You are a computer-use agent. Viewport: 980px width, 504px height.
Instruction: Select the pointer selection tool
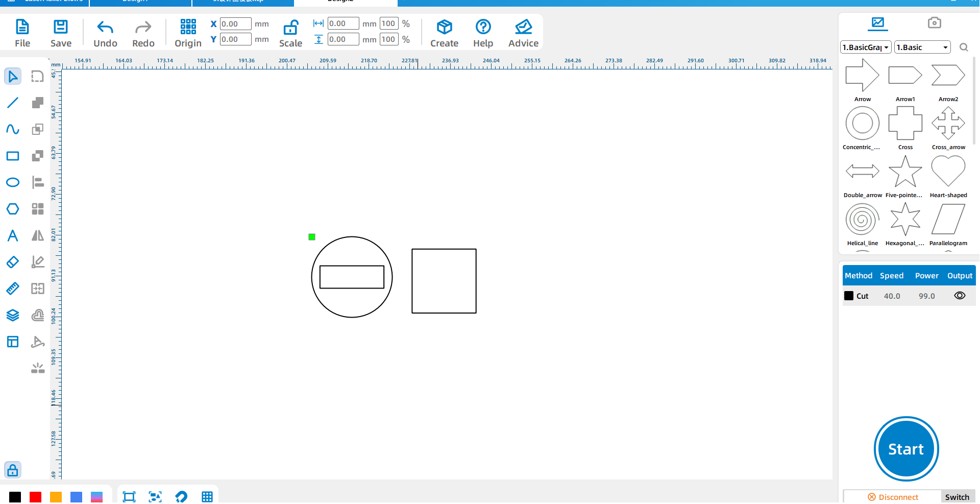click(13, 77)
